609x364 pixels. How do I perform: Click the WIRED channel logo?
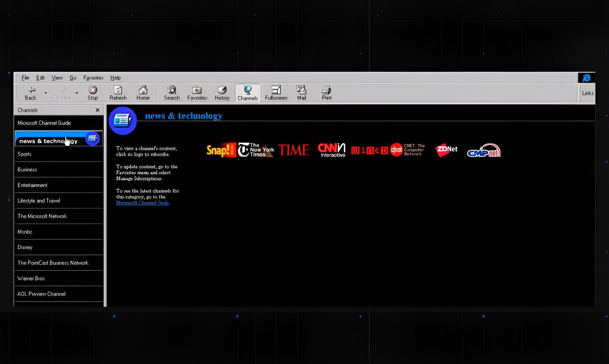coord(370,150)
